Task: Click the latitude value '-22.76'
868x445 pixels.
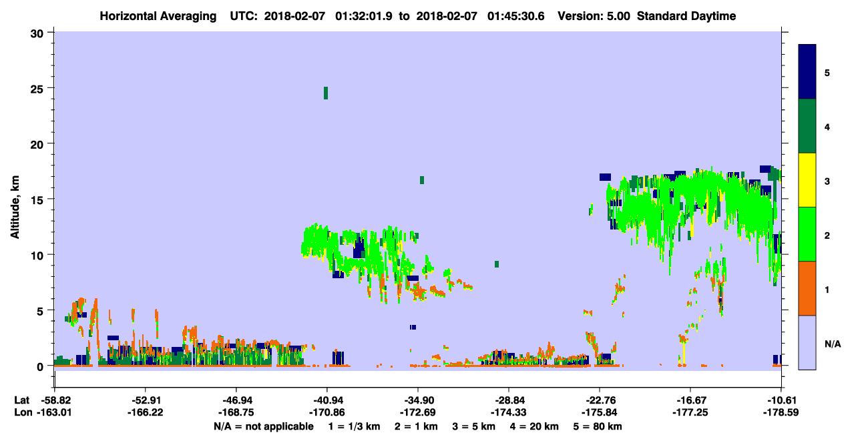Action: (600, 400)
